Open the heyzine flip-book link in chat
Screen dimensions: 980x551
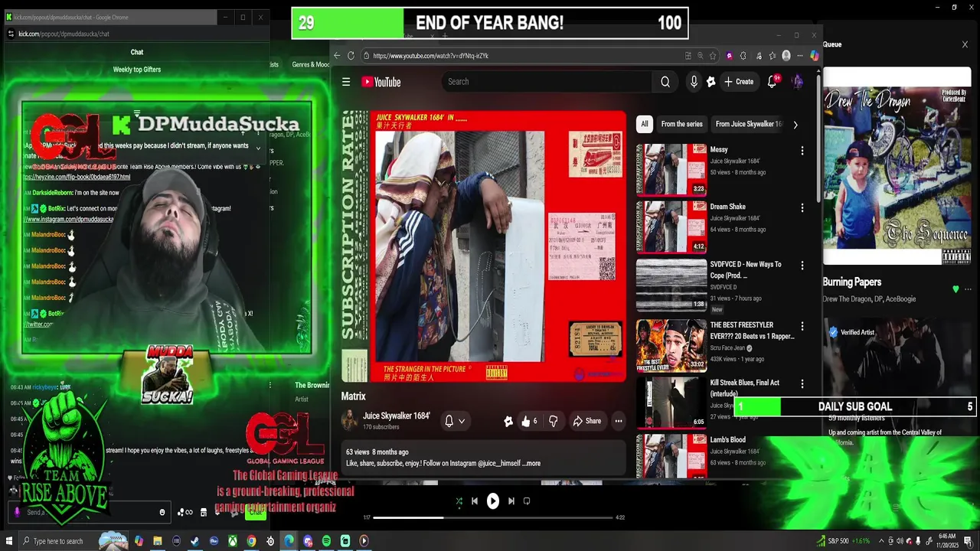[77, 177]
